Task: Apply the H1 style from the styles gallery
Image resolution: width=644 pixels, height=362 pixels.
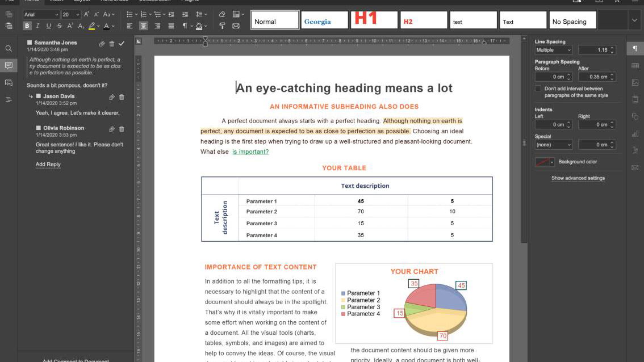Action: 374,19
